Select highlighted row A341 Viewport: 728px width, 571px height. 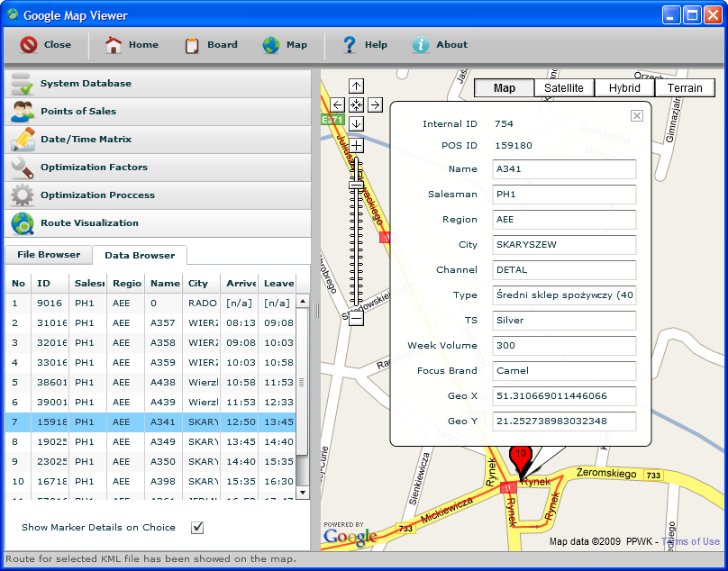coord(150,422)
